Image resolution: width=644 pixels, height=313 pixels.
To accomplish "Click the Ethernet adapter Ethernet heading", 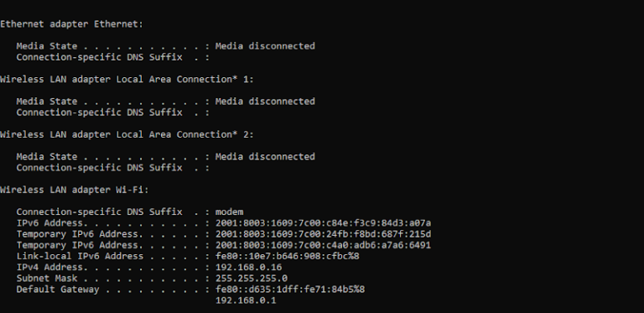I will pos(71,24).
